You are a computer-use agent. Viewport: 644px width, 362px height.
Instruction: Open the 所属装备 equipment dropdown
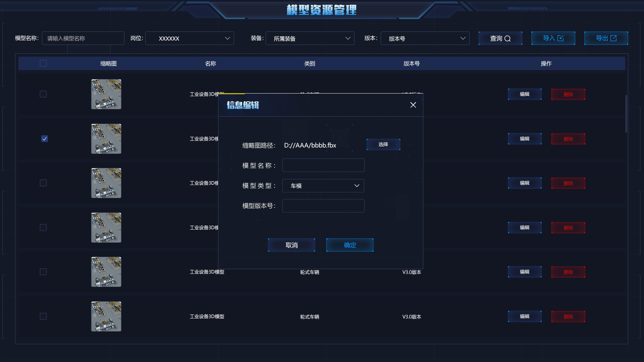click(x=310, y=38)
